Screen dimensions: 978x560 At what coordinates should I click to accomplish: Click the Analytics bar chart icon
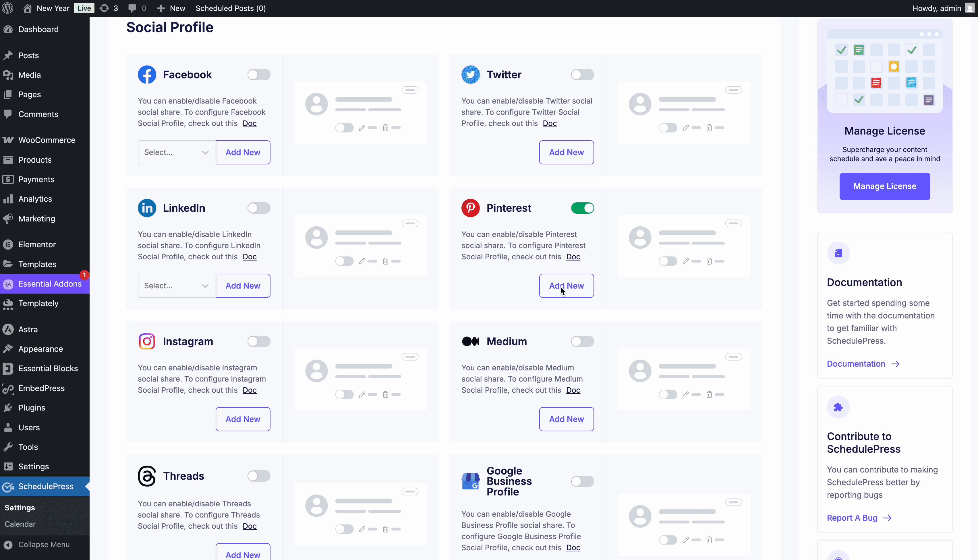pos(8,199)
